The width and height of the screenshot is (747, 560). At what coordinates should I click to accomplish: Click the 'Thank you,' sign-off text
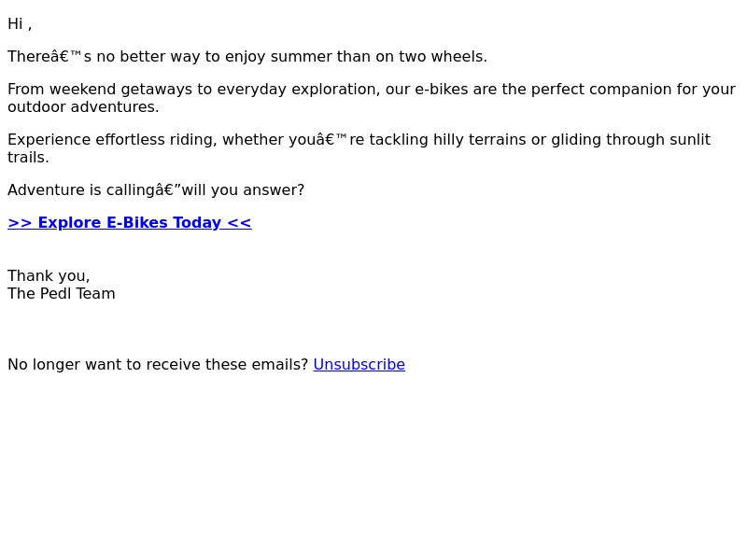tap(49, 275)
